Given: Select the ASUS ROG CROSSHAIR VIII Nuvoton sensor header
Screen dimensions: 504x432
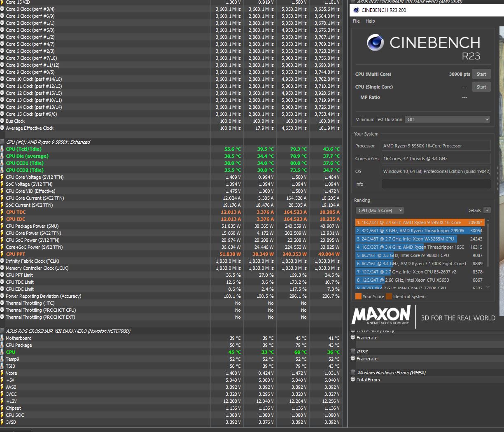Looking at the screenshot, I should pyautogui.click(x=68, y=331).
